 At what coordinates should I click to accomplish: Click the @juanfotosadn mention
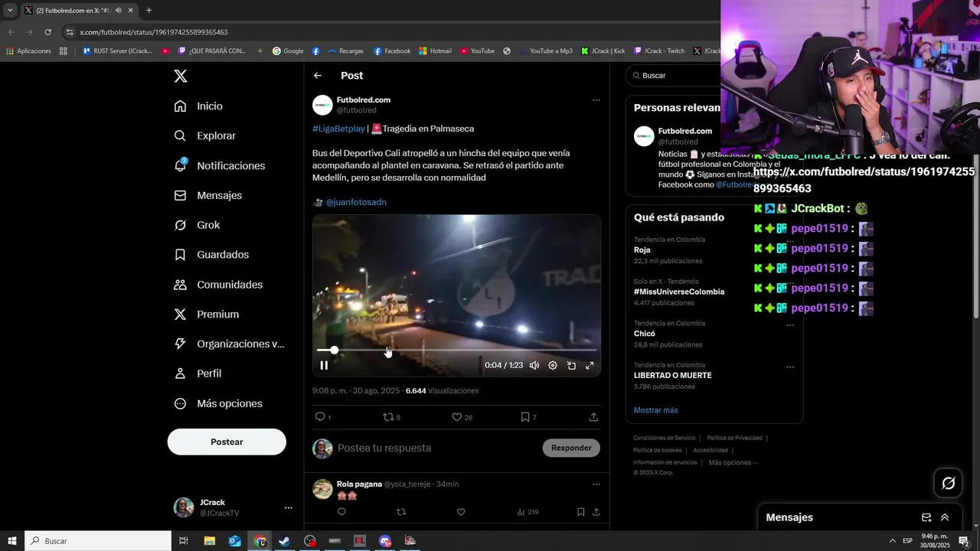(x=356, y=202)
